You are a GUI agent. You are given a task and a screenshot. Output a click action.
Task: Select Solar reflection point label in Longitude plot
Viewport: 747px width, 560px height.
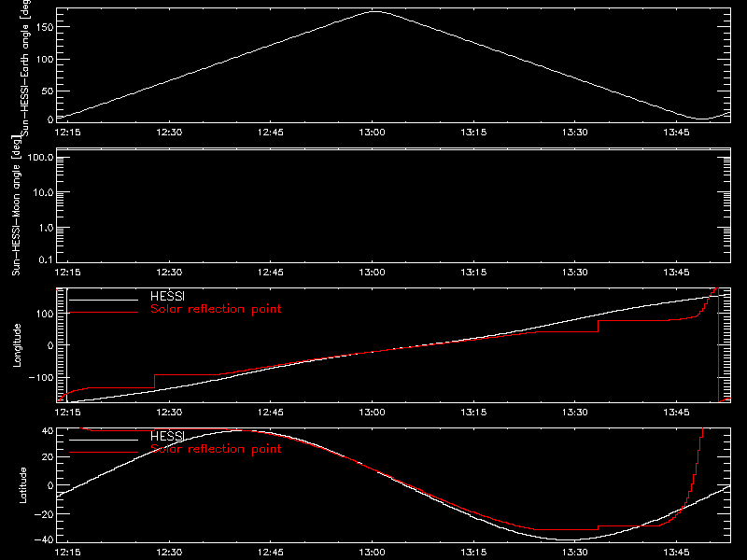(216, 309)
